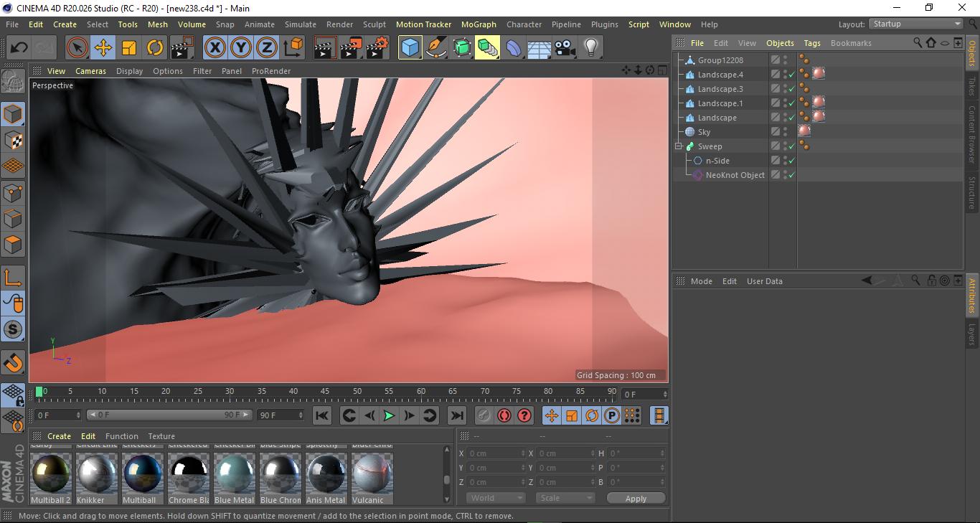
Task: Toggle the Sweep layer square
Action: point(776,146)
